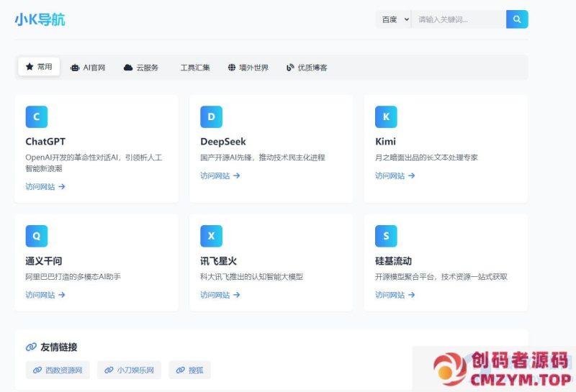Click the blue search magnifier button
576x392 pixels.
point(517,19)
